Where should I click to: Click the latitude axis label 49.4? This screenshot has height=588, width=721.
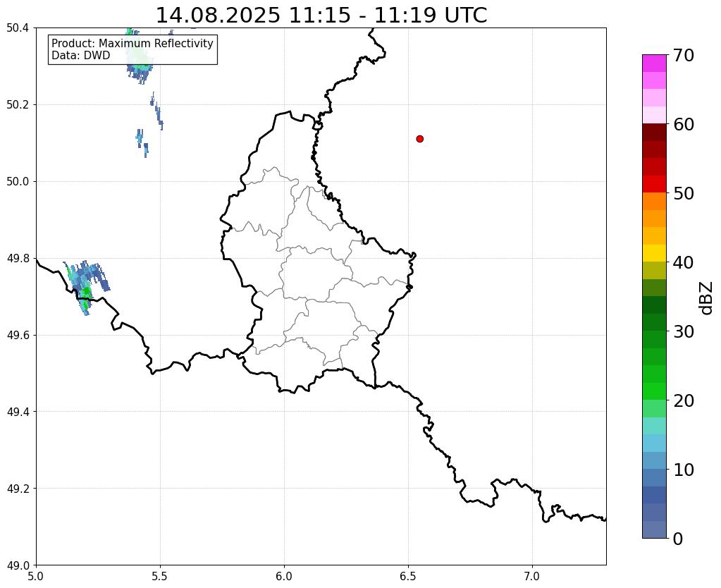point(18,412)
